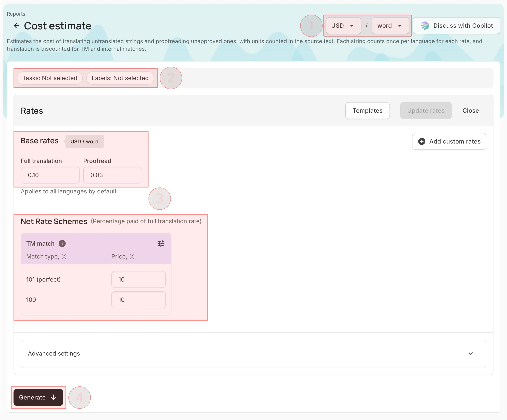Click 'Applies to all languages by default' text
The width and height of the screenshot is (507, 420).
[x=69, y=192]
